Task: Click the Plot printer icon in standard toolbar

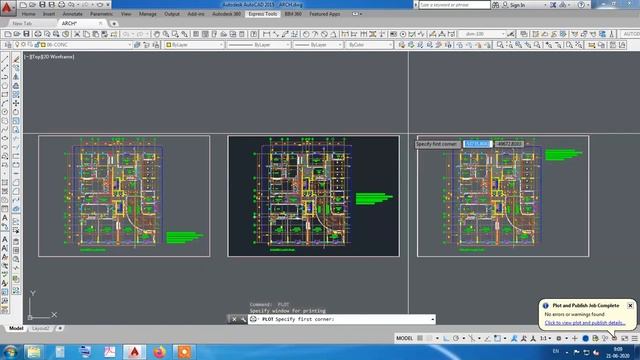Action: (38, 34)
